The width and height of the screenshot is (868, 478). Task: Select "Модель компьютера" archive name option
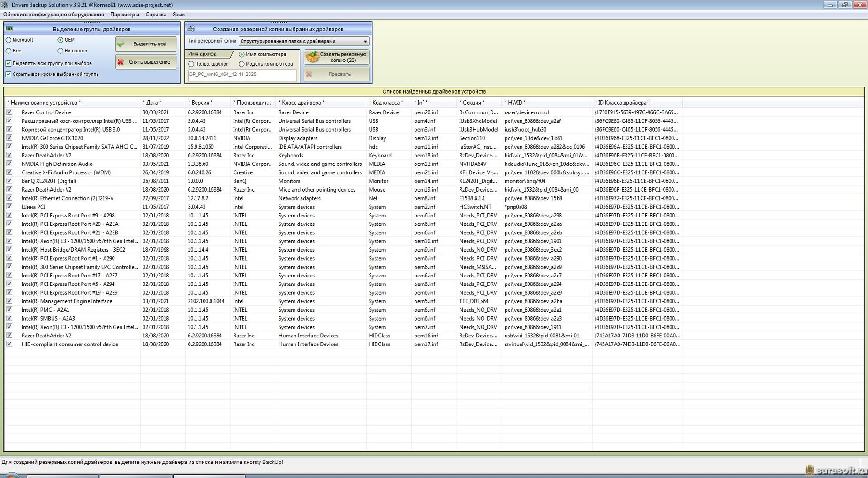click(x=242, y=64)
